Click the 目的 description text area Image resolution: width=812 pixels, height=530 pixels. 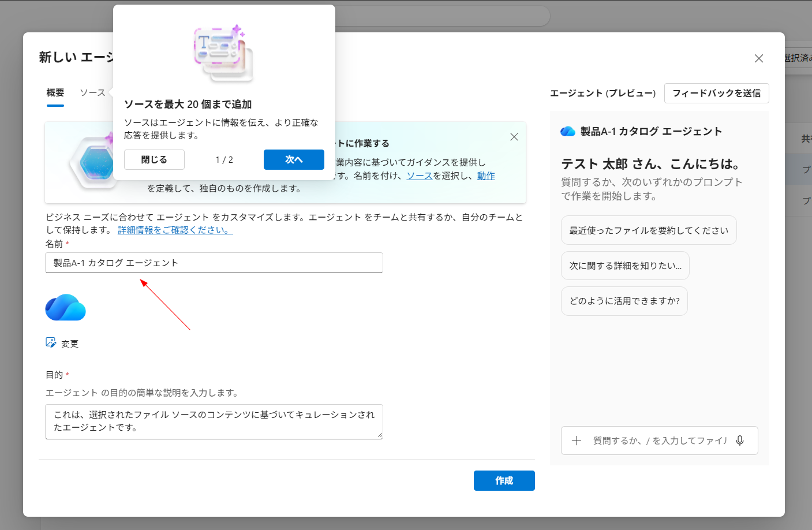(214, 421)
